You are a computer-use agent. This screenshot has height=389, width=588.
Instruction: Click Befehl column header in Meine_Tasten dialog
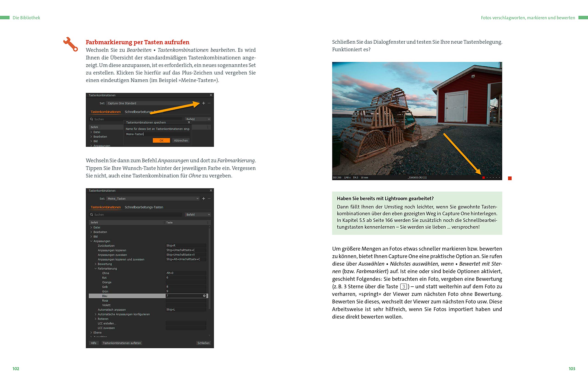[127, 223]
